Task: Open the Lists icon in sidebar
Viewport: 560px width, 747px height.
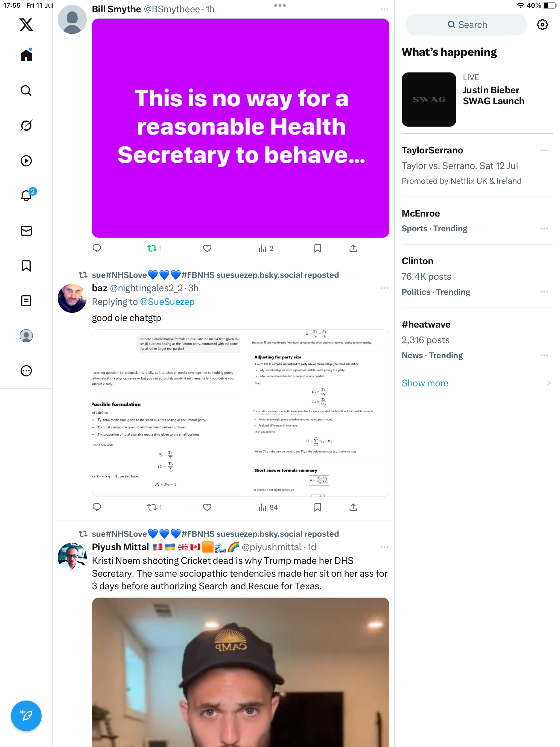Action: pyautogui.click(x=26, y=300)
